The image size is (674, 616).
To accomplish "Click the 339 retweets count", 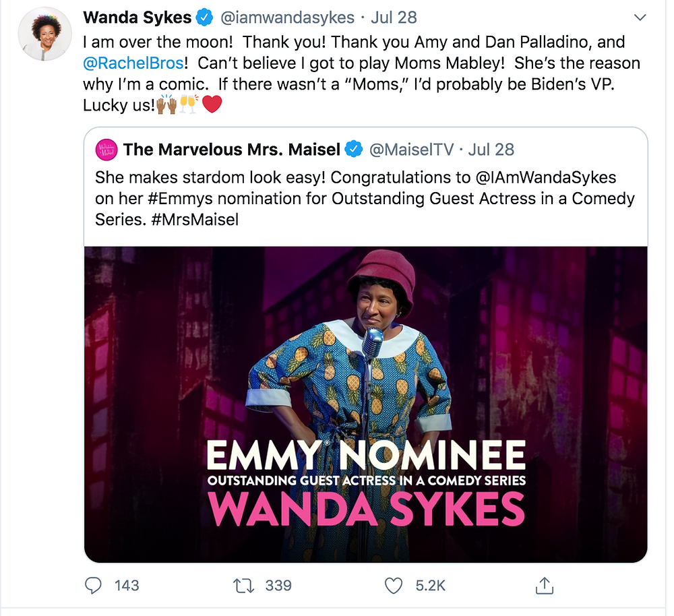I will 278,586.
